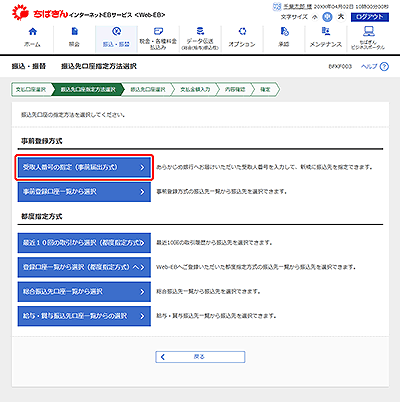Viewport: 400px width, 402px height.
Task: Open the オプション settings icon
Action: pyautogui.click(x=242, y=32)
